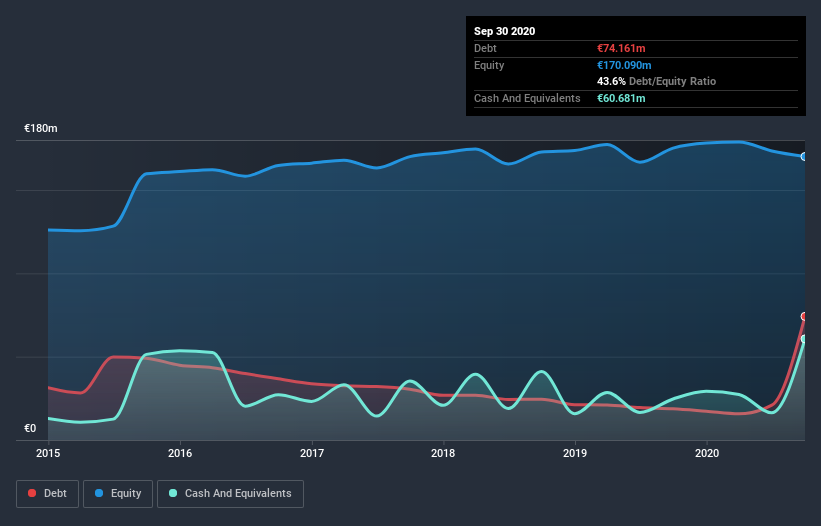Click the Sep 30 2020 tooltip header

click(505, 31)
